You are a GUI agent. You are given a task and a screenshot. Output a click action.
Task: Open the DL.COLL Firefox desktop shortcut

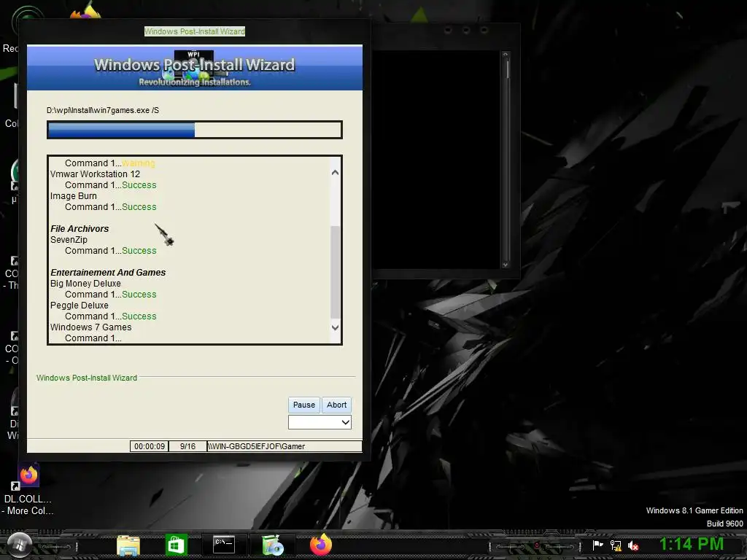tap(28, 489)
